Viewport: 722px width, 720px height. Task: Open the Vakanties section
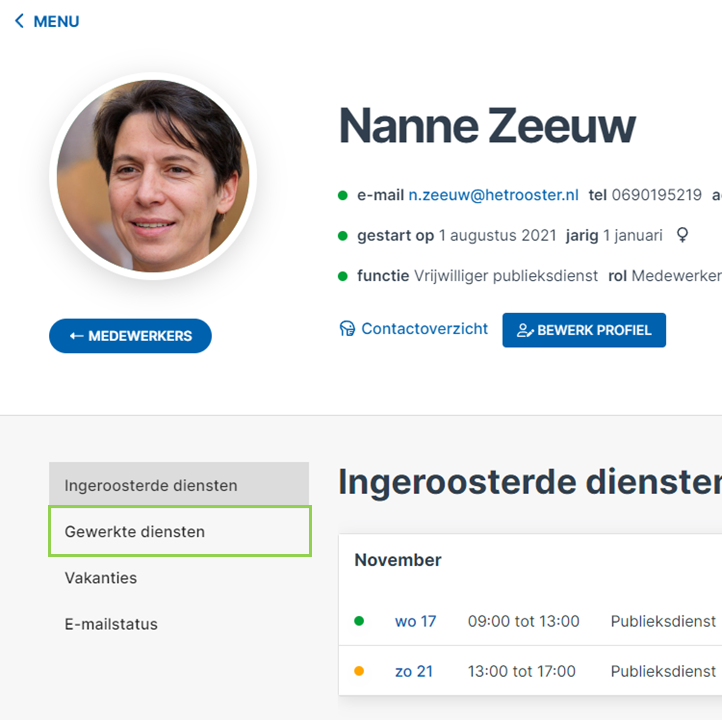pyautogui.click(x=101, y=578)
